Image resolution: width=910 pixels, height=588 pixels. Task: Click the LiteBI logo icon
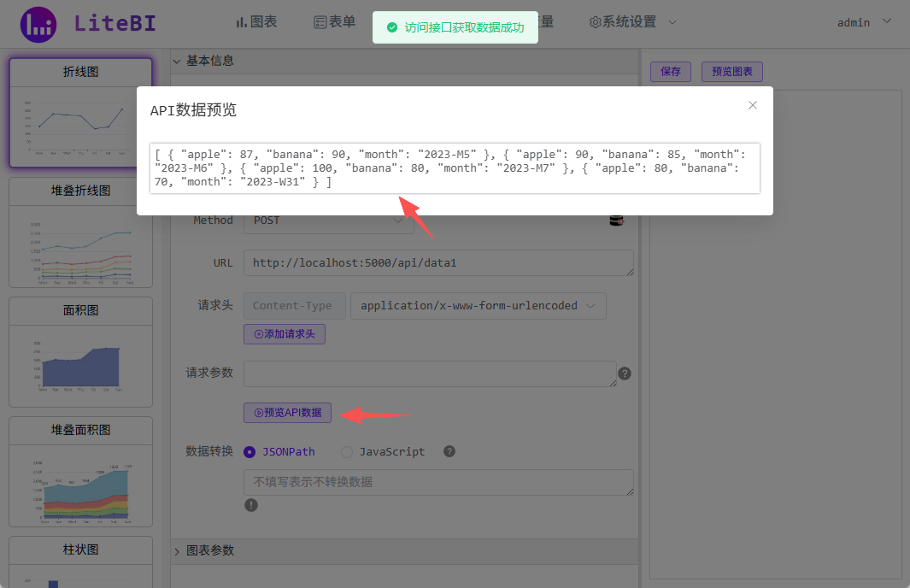39,23
